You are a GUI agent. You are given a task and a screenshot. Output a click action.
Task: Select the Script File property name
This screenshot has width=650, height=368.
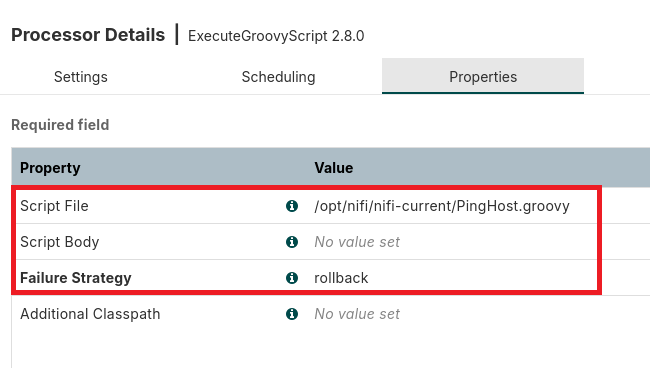pos(54,206)
